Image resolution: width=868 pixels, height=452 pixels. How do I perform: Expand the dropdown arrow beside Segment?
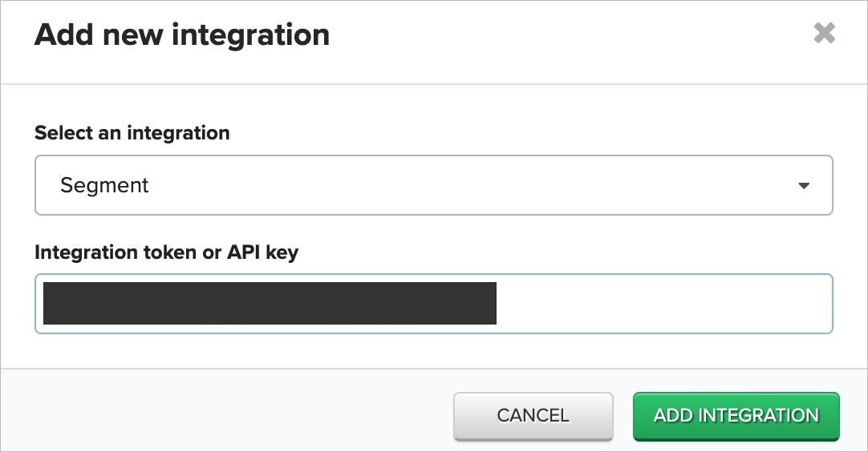coord(804,186)
